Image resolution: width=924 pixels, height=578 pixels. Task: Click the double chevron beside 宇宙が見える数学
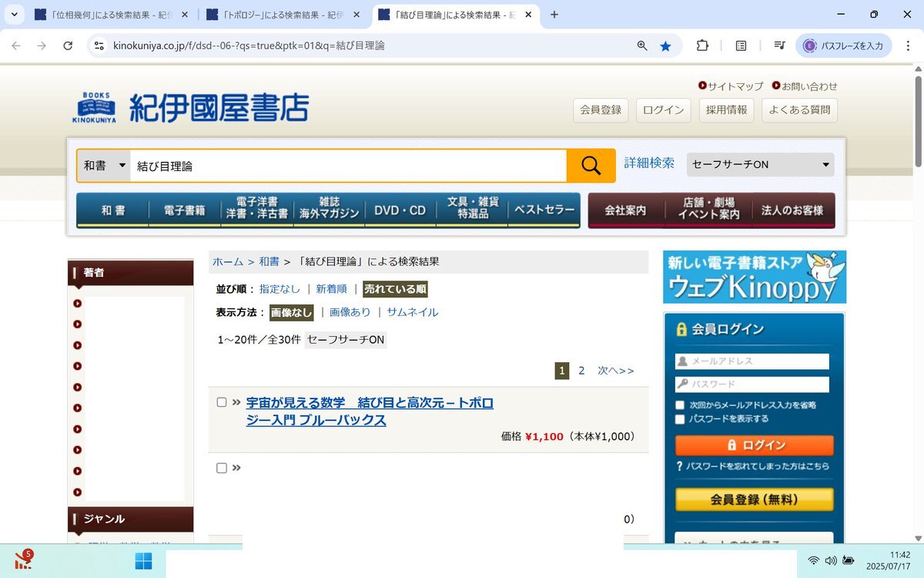coord(236,402)
